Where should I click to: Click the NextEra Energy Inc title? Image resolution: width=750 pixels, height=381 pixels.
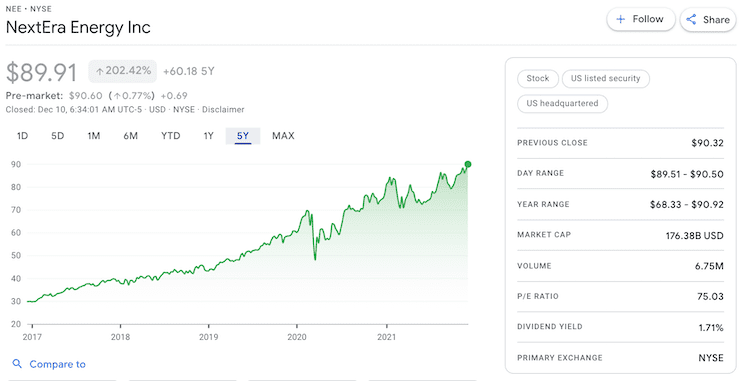[x=78, y=27]
